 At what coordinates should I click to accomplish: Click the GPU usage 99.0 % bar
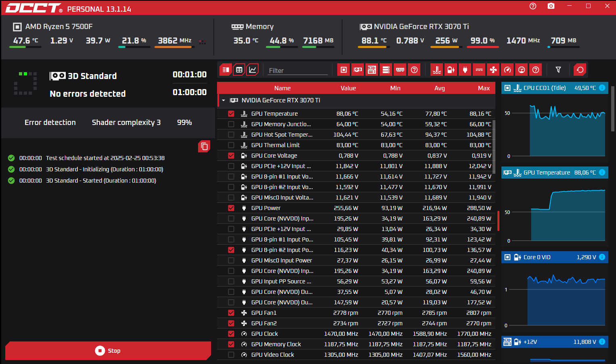click(x=482, y=47)
